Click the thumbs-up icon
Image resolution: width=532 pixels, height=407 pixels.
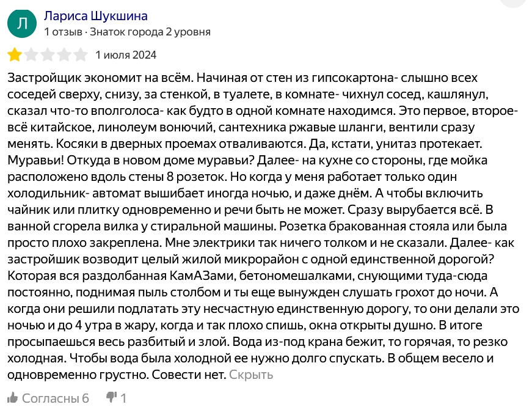pyautogui.click(x=12, y=398)
